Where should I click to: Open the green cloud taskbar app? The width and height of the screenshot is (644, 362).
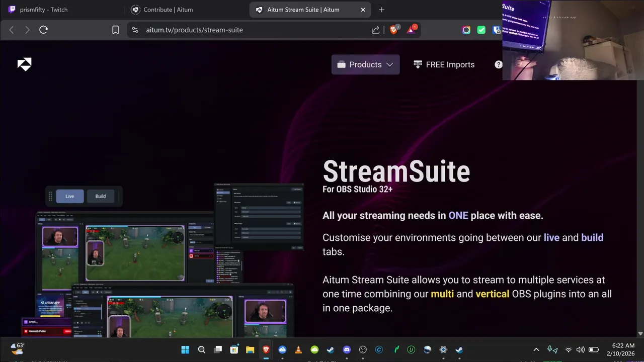point(314,349)
